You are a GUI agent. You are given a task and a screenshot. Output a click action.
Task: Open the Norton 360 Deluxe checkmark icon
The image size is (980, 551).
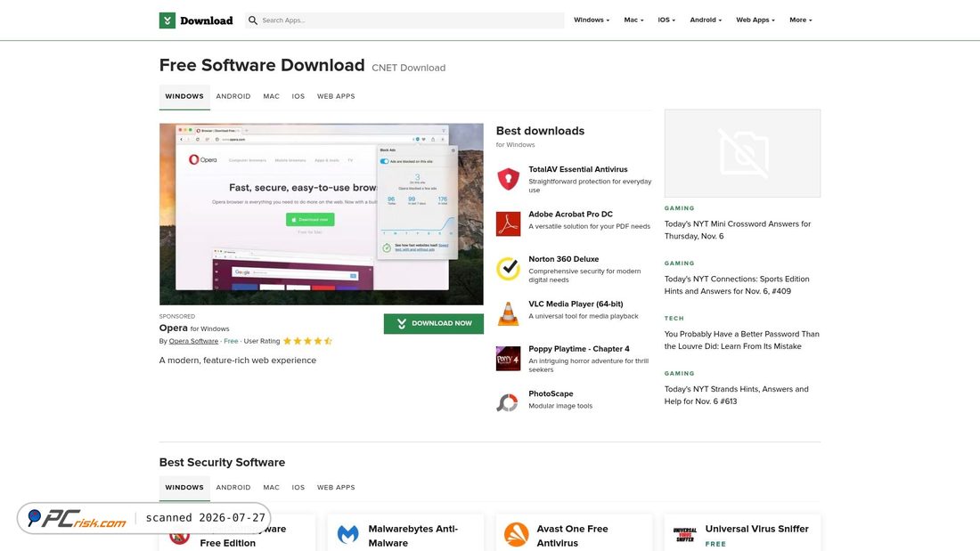[x=508, y=269]
